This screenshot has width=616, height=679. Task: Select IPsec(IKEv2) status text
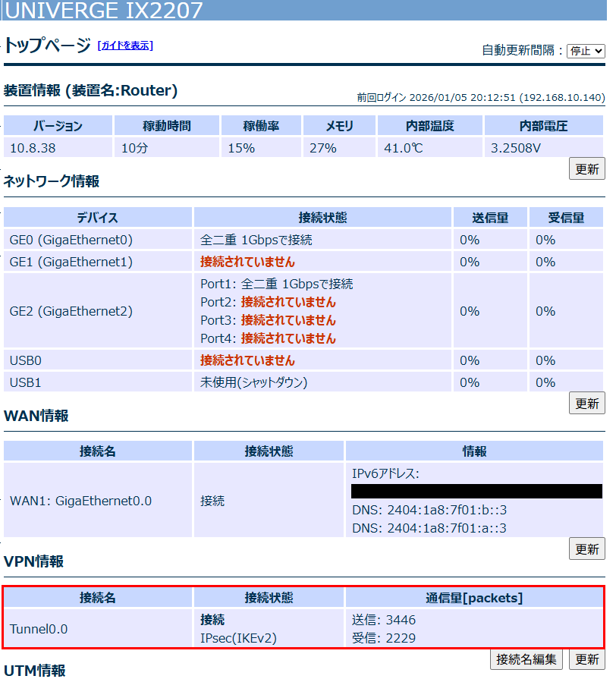(238, 638)
